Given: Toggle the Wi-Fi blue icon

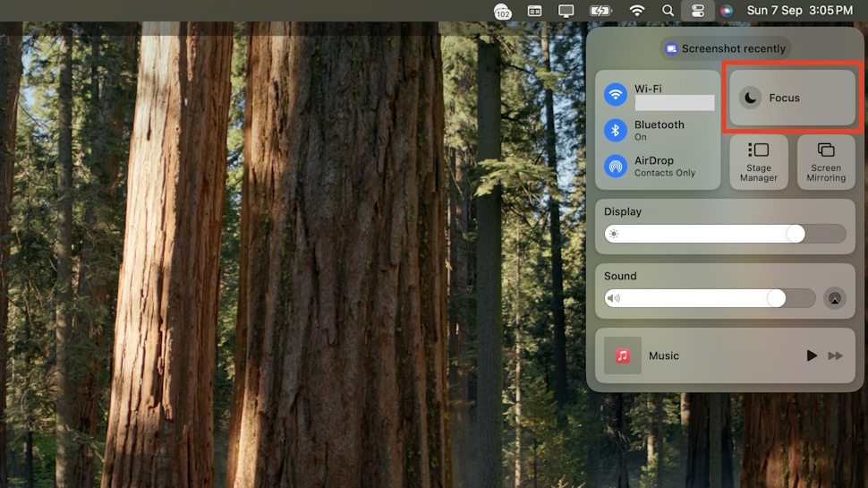Looking at the screenshot, I should 615,94.
